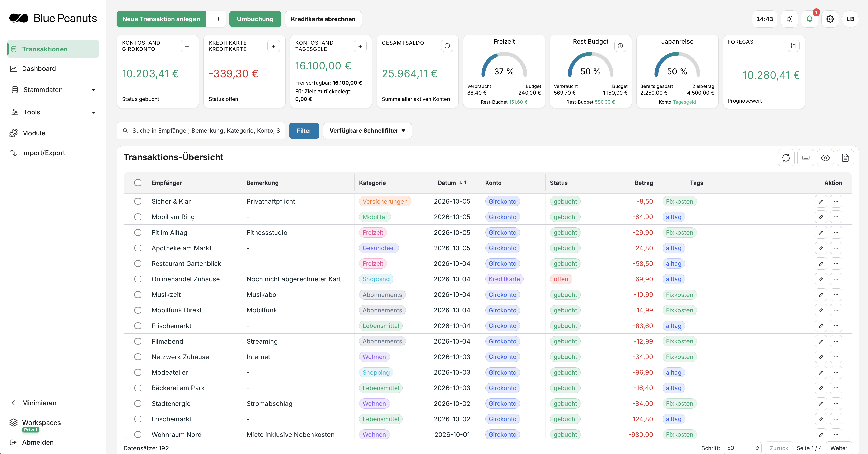The image size is (868, 454).
Task: Click the transaction search field
Action: pos(201,131)
